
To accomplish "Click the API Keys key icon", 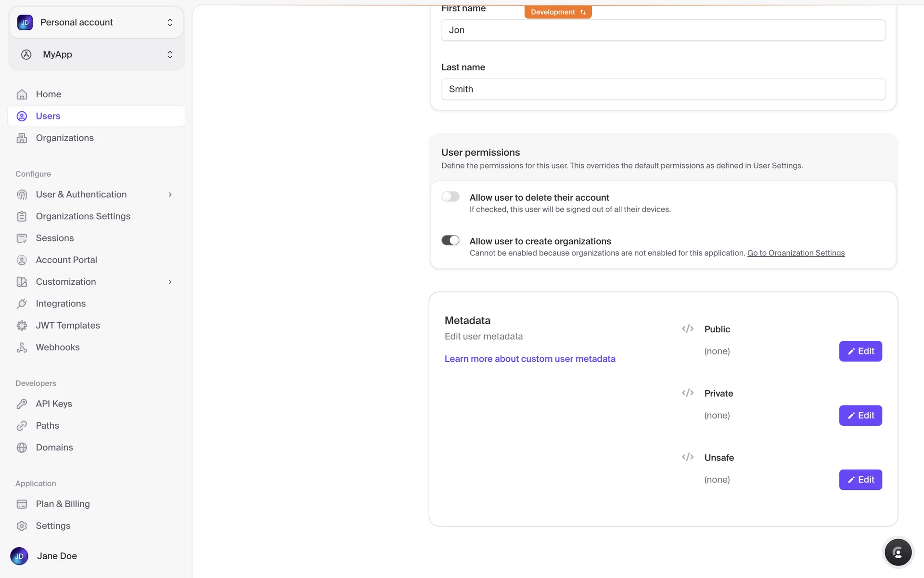I will pos(22,404).
